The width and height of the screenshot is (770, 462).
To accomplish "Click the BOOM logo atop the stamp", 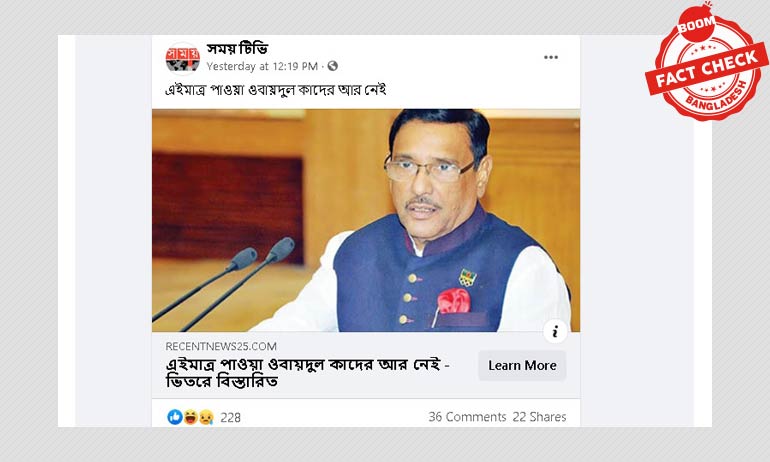I will (x=696, y=24).
